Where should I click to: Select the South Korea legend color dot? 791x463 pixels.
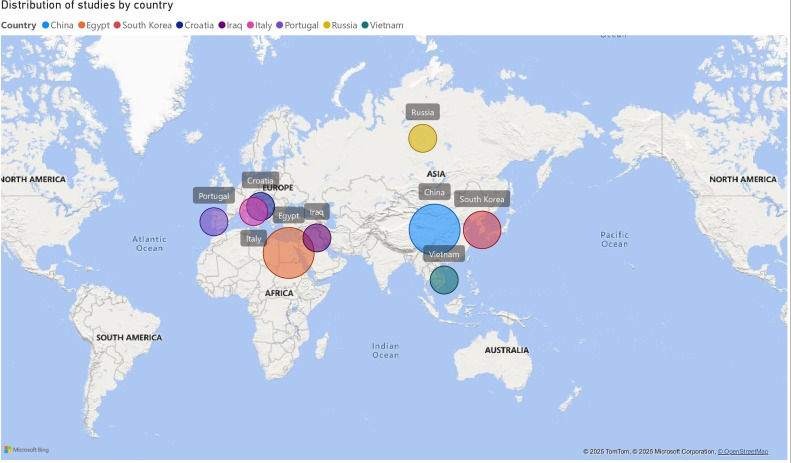pyautogui.click(x=117, y=25)
